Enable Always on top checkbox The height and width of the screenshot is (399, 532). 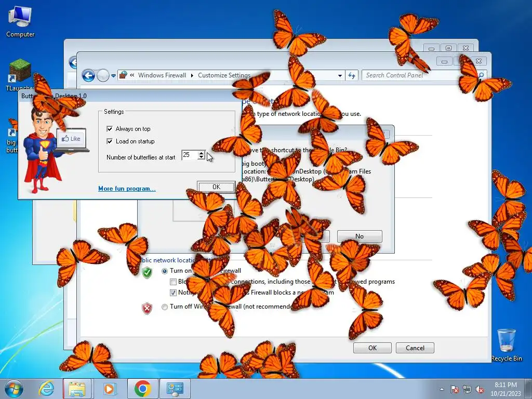pos(110,129)
